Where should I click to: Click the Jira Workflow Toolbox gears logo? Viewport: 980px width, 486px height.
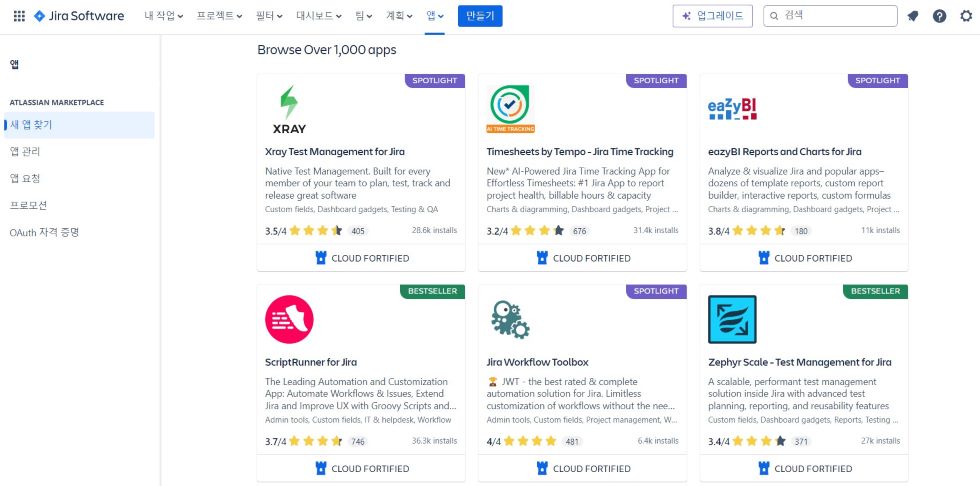point(510,319)
